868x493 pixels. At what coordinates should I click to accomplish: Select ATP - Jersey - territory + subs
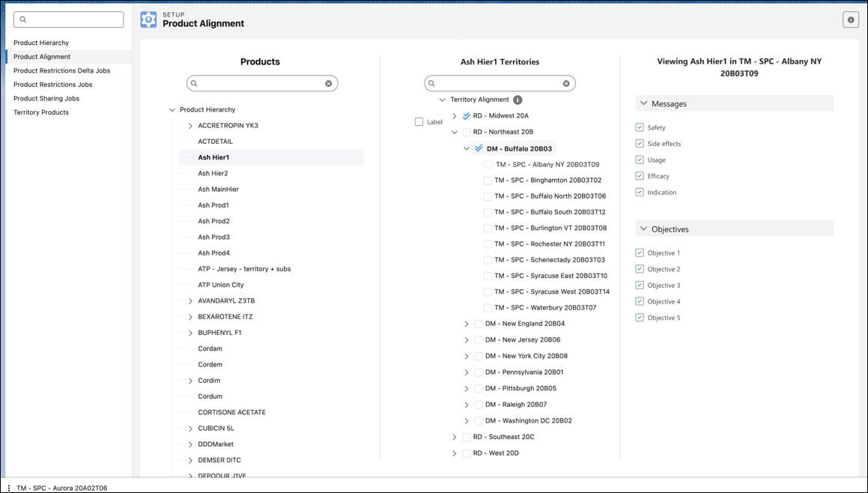point(244,269)
